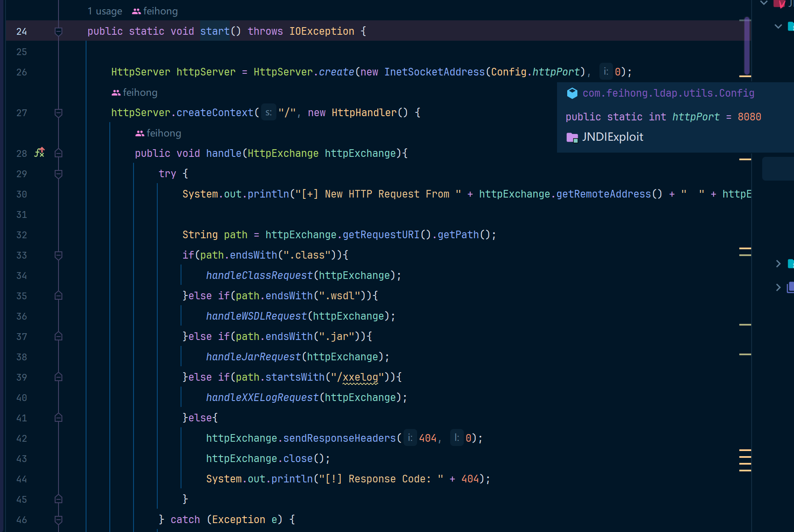This screenshot has height=532, width=794.
Task: Click httpPort in Config.httpPort on line 26
Action: click(556, 72)
